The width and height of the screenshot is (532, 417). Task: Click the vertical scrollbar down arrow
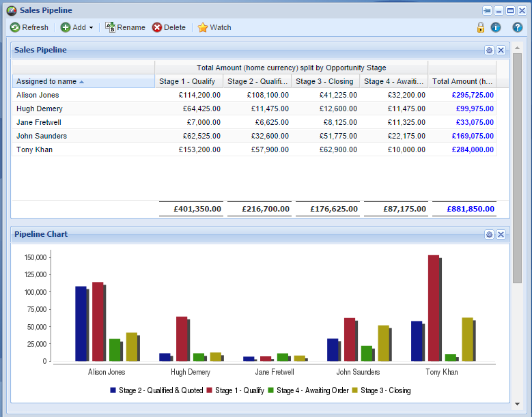point(517,404)
